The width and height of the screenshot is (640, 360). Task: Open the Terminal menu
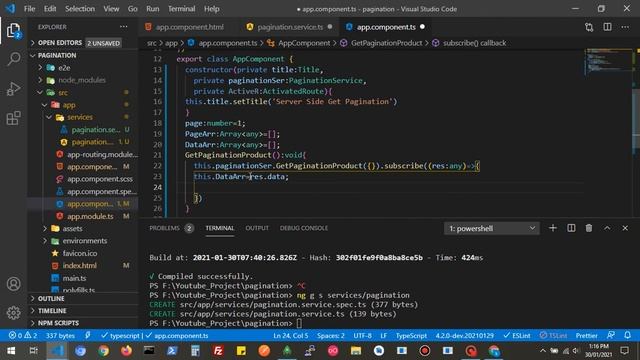[x=181, y=9]
